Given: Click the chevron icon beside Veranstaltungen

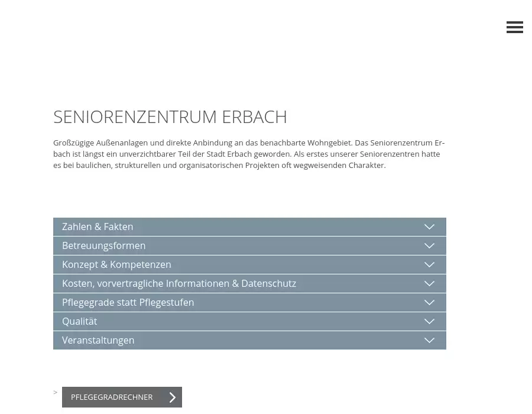Looking at the screenshot, I should pos(429,341).
